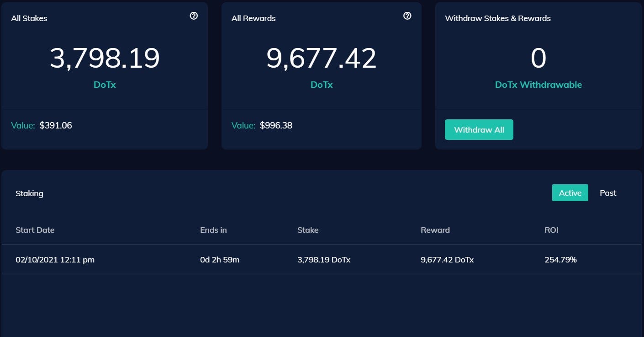Open the All Rewards help icon
The width and height of the screenshot is (644, 337).
(407, 16)
